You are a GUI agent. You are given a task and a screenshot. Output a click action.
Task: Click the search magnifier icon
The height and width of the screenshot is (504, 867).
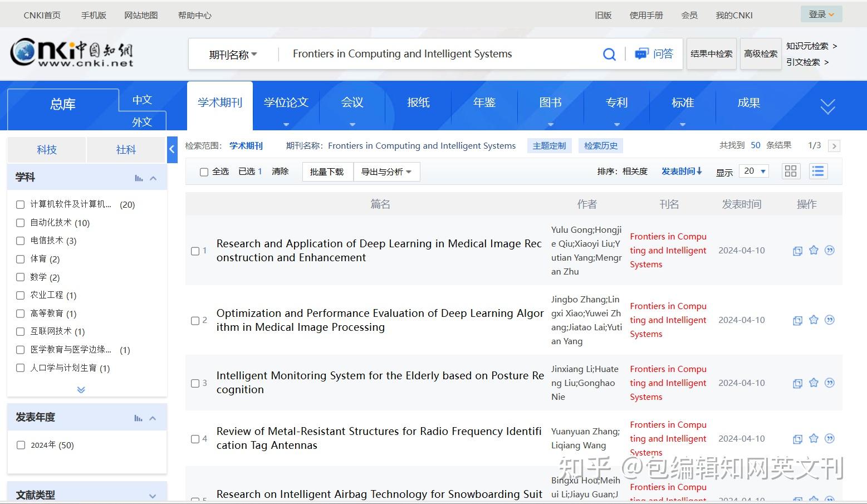click(609, 53)
